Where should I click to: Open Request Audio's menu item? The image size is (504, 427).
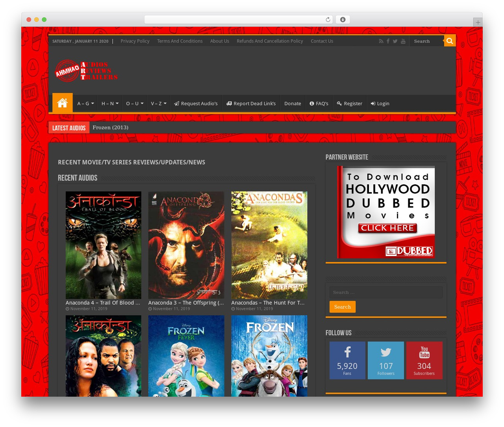(x=196, y=104)
